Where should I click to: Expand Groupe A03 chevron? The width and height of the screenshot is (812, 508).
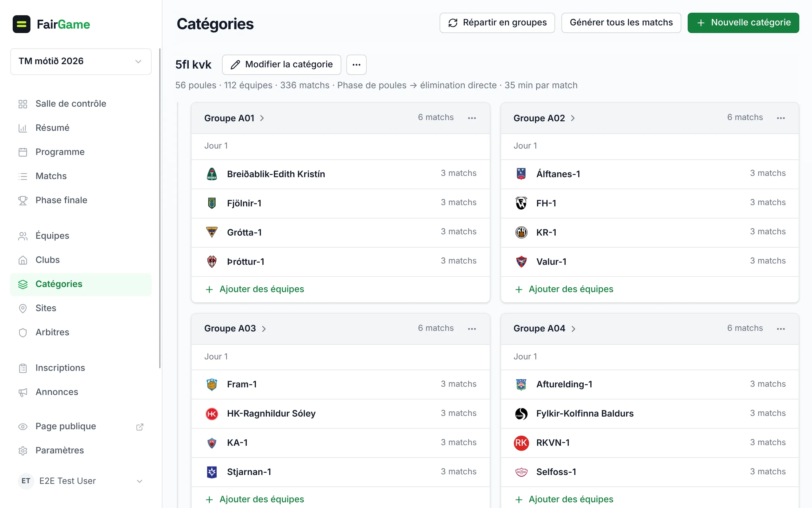264,329
